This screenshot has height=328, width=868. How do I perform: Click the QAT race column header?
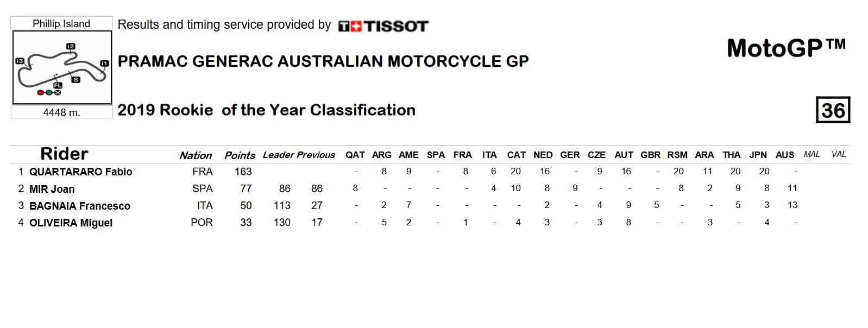(355, 155)
